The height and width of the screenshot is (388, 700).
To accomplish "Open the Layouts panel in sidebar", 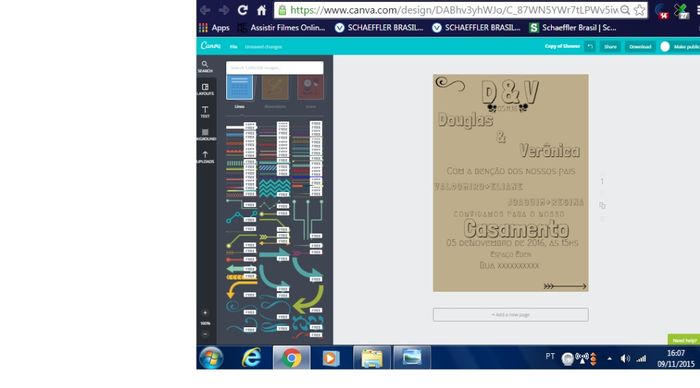I will click(205, 89).
